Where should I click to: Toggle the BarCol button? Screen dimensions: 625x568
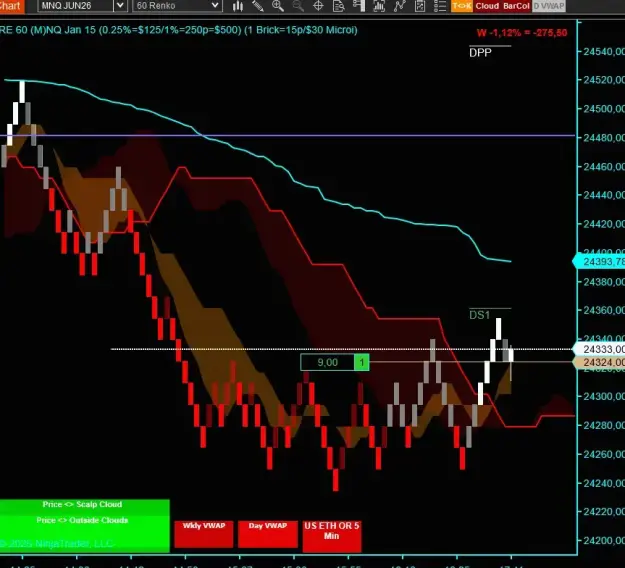[x=516, y=6]
